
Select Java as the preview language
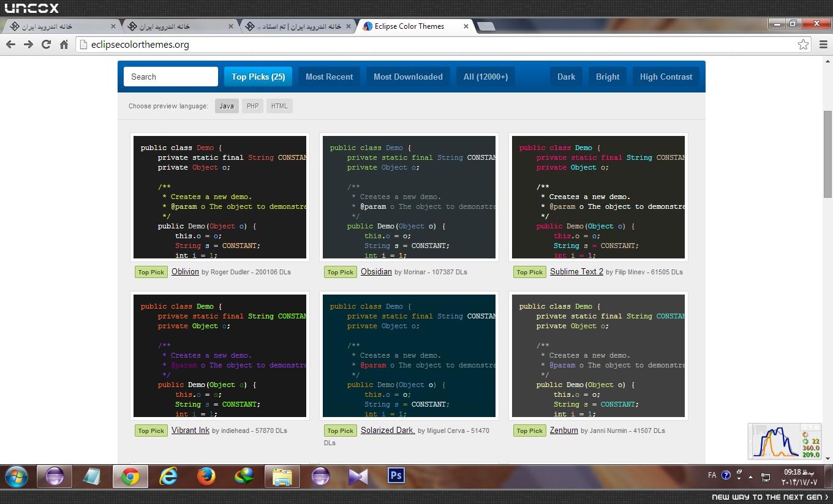pyautogui.click(x=227, y=106)
